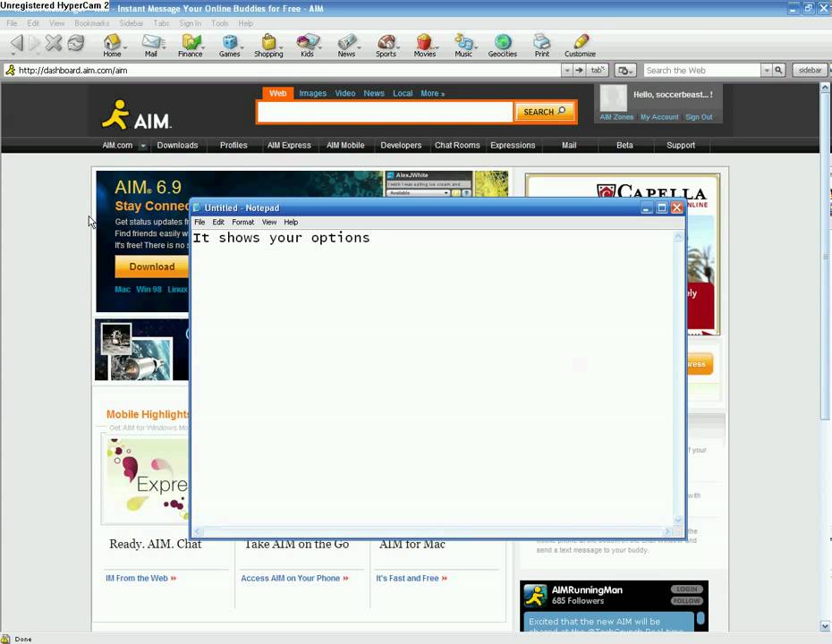This screenshot has width=832, height=644.
Task: Select the Local search tab
Action: click(x=403, y=93)
